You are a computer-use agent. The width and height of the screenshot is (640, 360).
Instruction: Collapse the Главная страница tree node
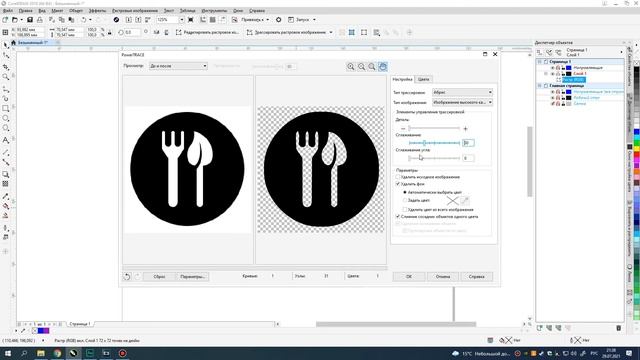(x=540, y=86)
